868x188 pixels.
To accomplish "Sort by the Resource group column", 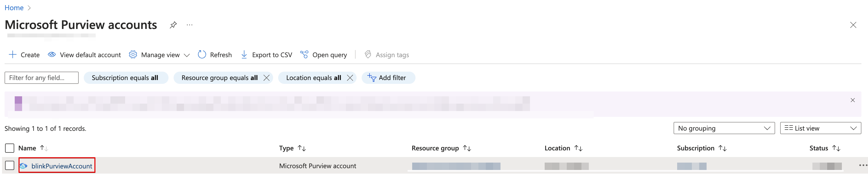I will pos(441,148).
